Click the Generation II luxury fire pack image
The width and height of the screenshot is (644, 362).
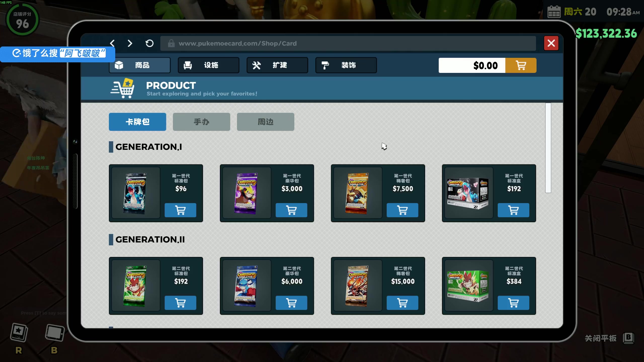pyautogui.click(x=357, y=286)
